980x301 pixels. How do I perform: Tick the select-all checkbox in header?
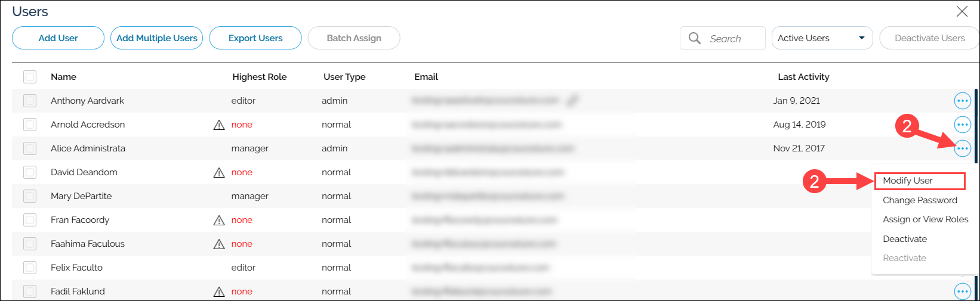30,77
